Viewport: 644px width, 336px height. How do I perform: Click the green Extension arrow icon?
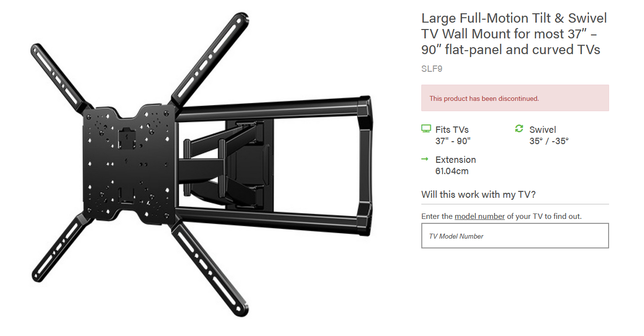(425, 159)
